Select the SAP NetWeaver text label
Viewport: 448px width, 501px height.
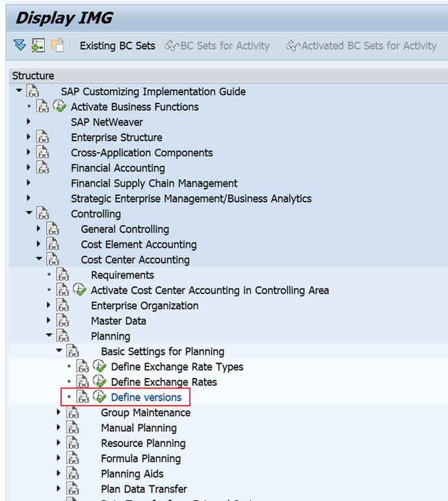[107, 122]
